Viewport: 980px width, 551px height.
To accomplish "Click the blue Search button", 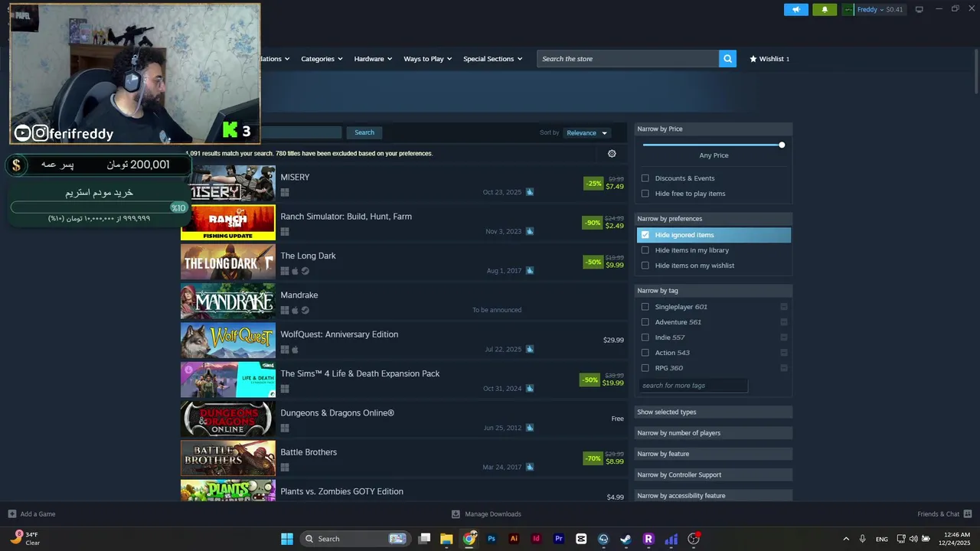I will (x=364, y=132).
